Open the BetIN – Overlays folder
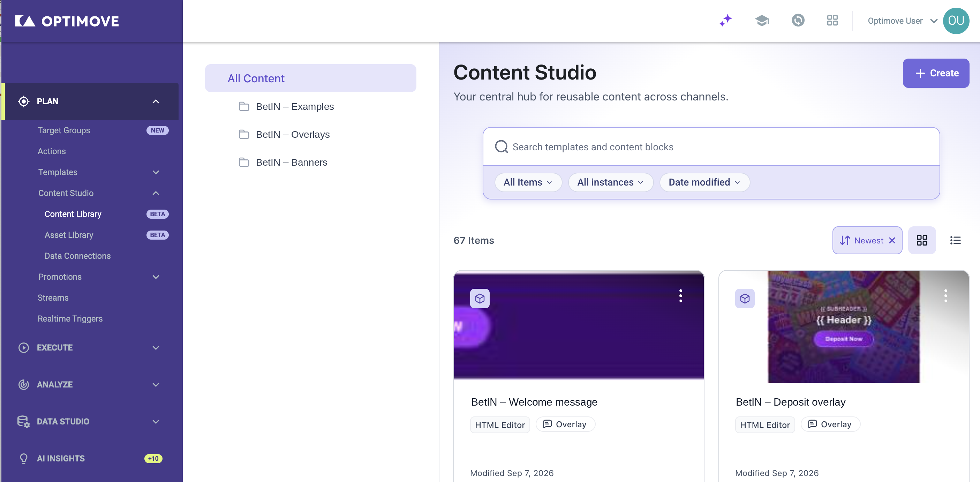Screen dimensions: 980x482 [293, 134]
